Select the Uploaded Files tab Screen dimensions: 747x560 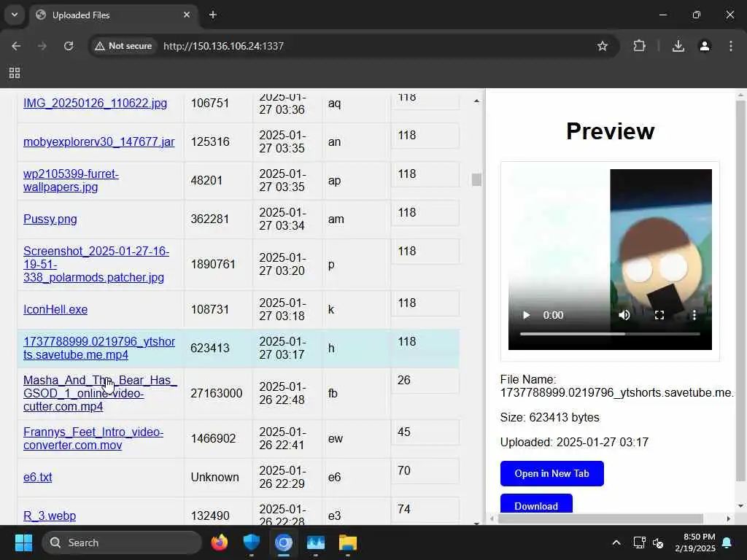(x=114, y=15)
